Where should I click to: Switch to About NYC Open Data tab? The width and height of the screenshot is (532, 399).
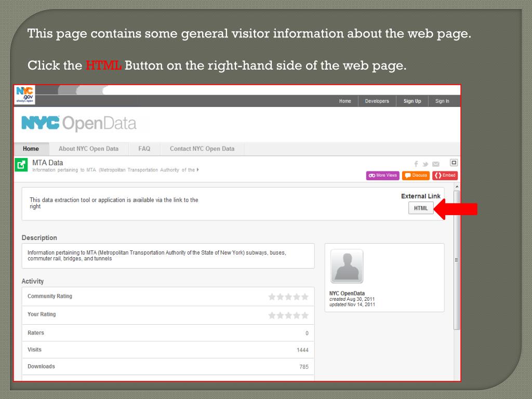pos(88,149)
